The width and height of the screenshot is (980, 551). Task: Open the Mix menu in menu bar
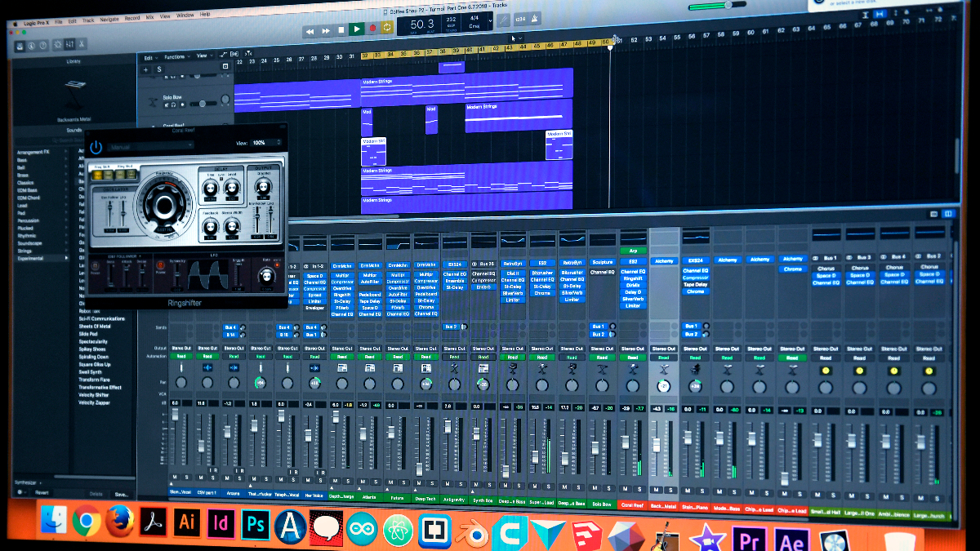click(x=149, y=16)
